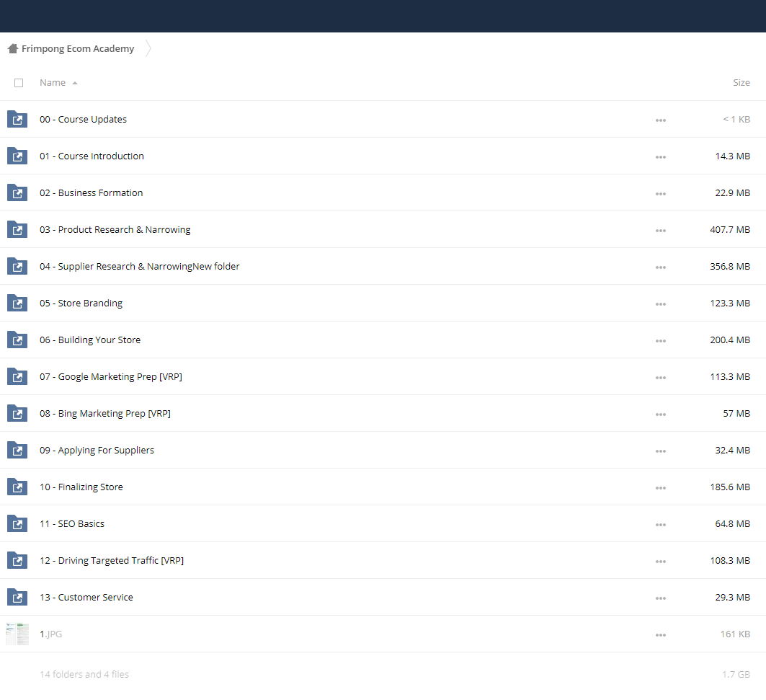Open folder name 09 - Applying For Suppliers
The image size is (766, 700).
97,451
